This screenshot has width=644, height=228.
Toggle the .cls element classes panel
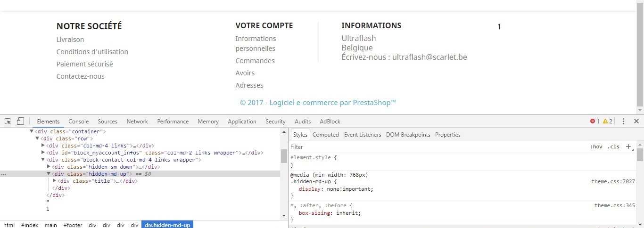(613, 147)
